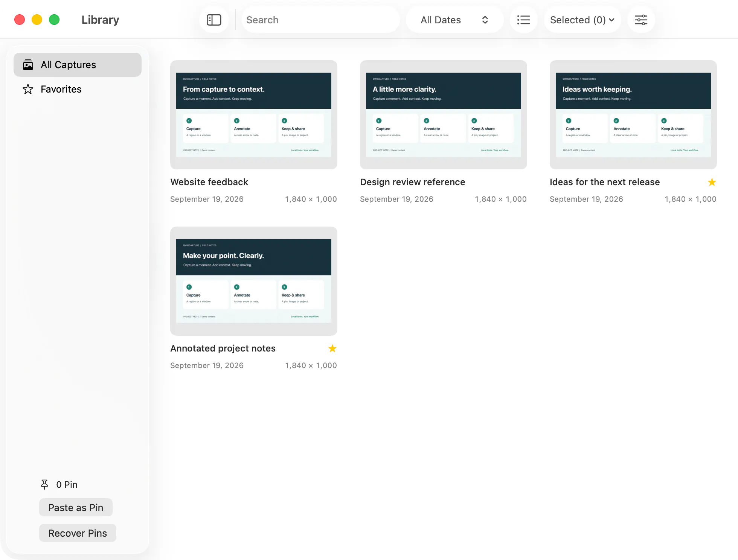
Task: Unfavorite 'Annotated project notes' star
Action: (x=332, y=348)
